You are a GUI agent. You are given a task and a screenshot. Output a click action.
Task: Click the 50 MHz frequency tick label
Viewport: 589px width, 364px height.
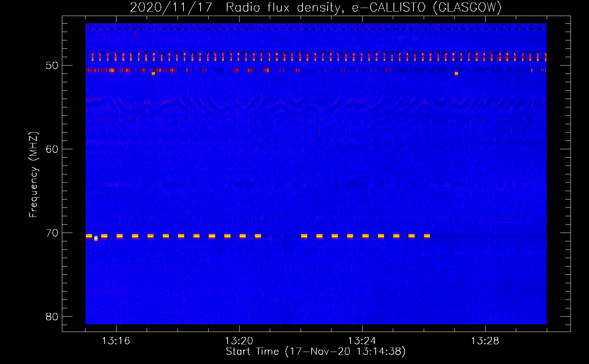[52, 66]
